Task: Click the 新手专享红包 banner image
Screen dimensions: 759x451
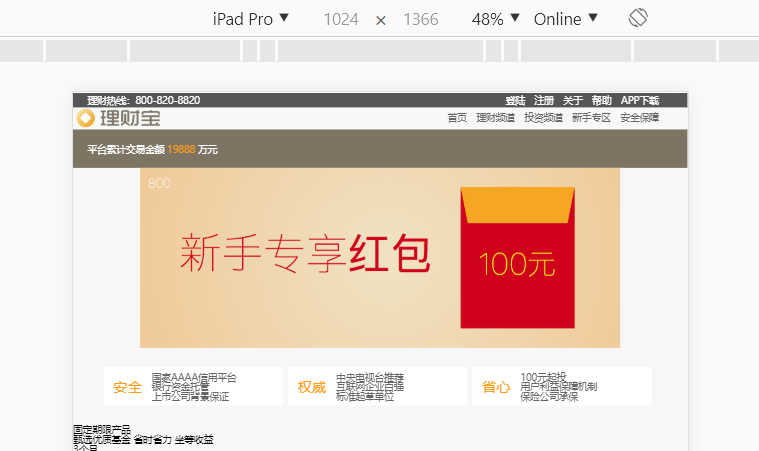Action: click(380, 257)
